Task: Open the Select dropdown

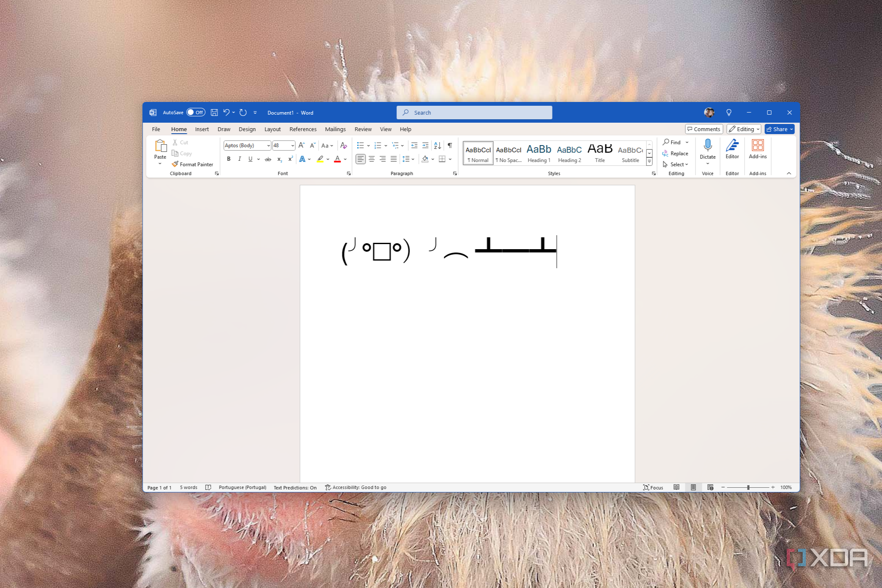Action: pyautogui.click(x=676, y=164)
